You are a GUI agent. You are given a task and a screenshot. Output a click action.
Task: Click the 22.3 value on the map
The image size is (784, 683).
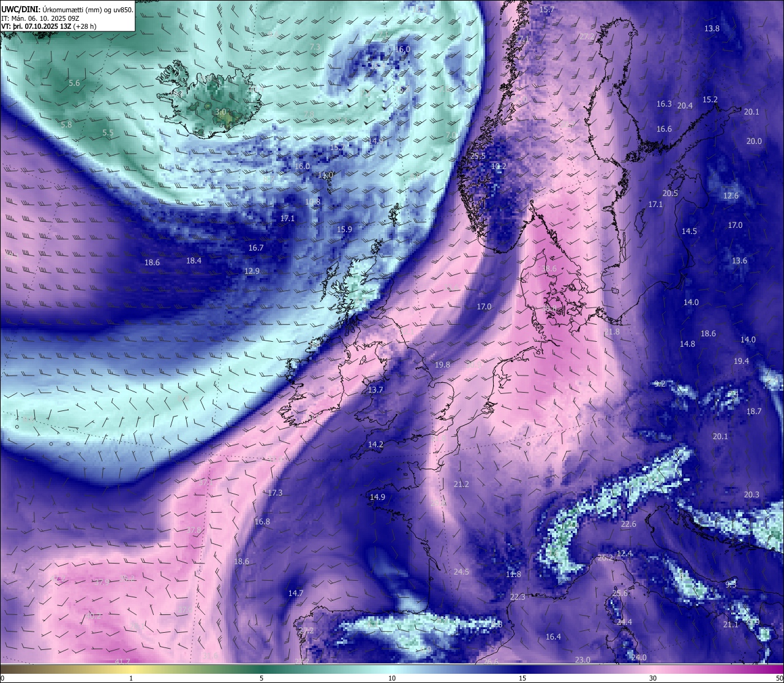518,597
